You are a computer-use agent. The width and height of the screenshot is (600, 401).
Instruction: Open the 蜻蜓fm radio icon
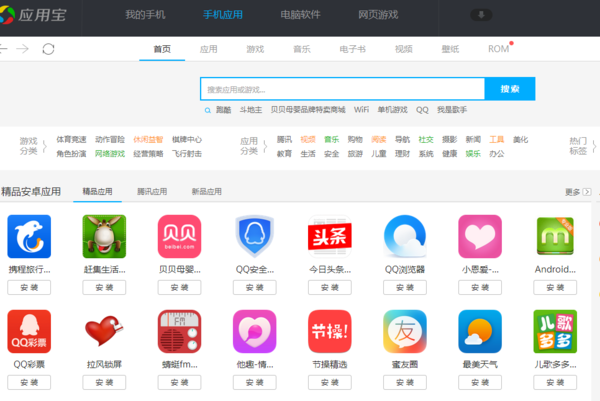(179, 331)
